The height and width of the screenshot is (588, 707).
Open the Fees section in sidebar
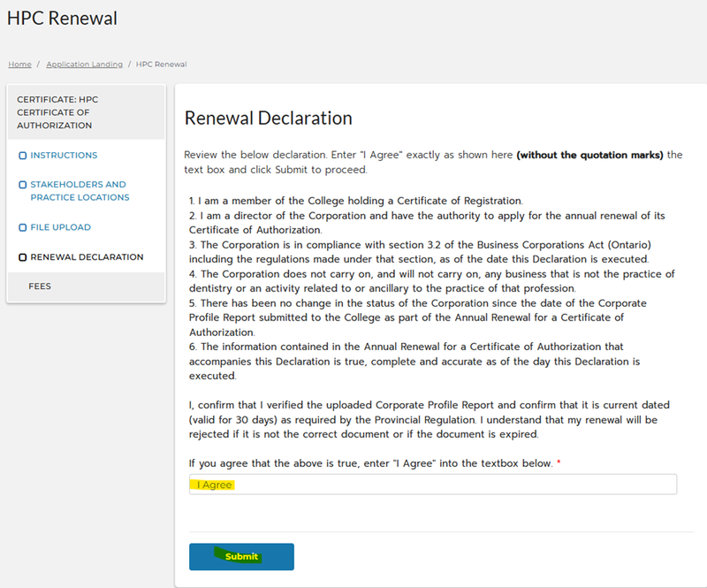[40, 286]
